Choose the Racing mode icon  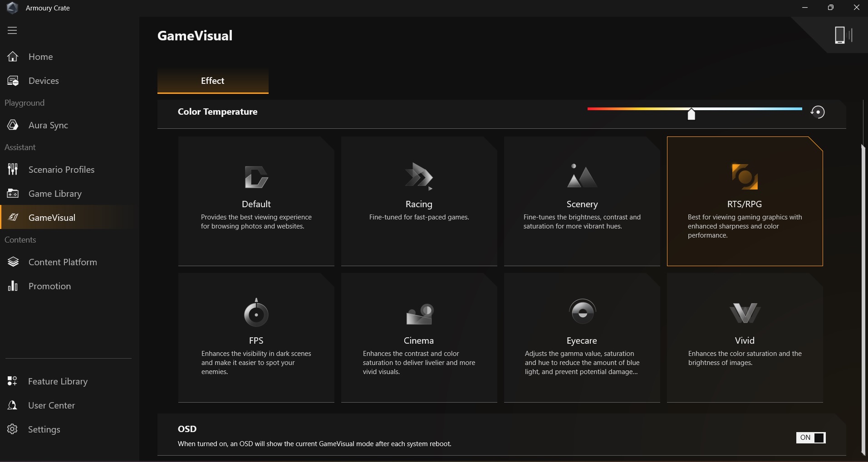pyautogui.click(x=418, y=176)
